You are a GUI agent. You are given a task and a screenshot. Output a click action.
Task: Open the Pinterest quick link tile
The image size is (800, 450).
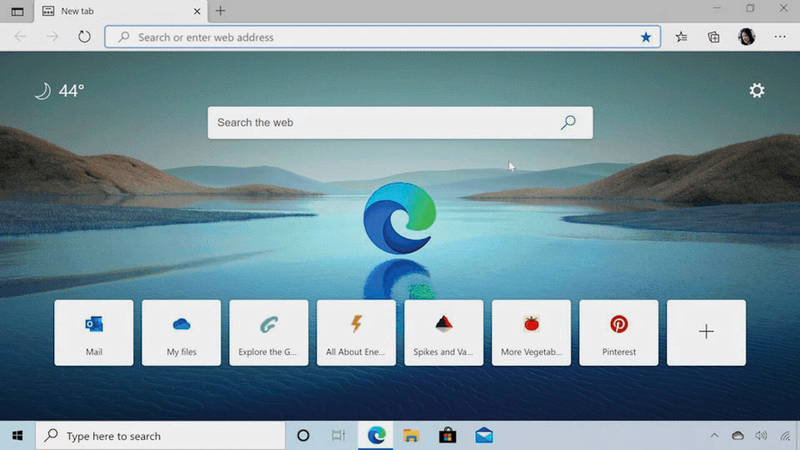click(619, 332)
